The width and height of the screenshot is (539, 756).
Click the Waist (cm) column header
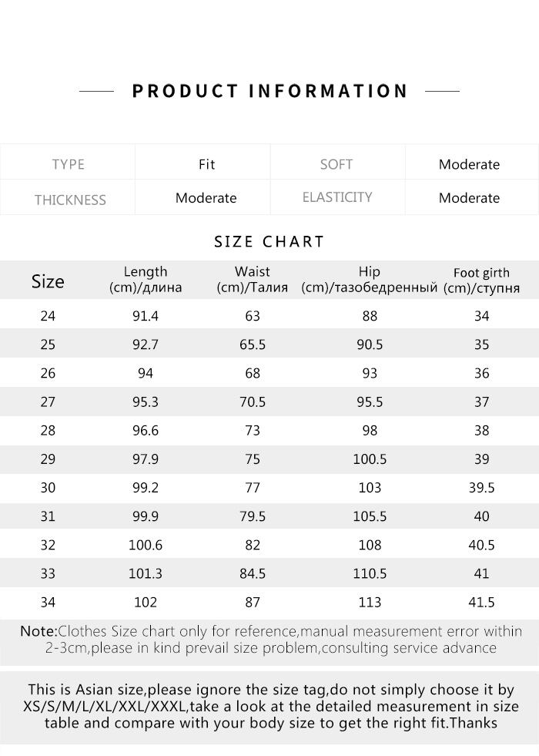[x=253, y=280]
